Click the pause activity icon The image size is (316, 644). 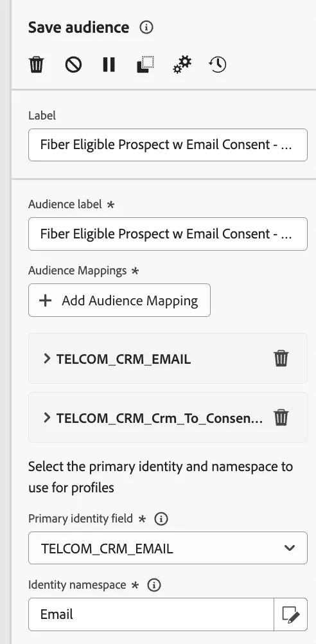pos(109,64)
